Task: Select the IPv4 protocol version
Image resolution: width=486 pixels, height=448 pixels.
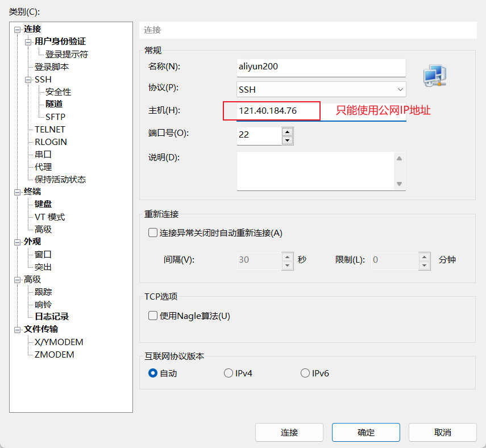Action: (x=229, y=374)
